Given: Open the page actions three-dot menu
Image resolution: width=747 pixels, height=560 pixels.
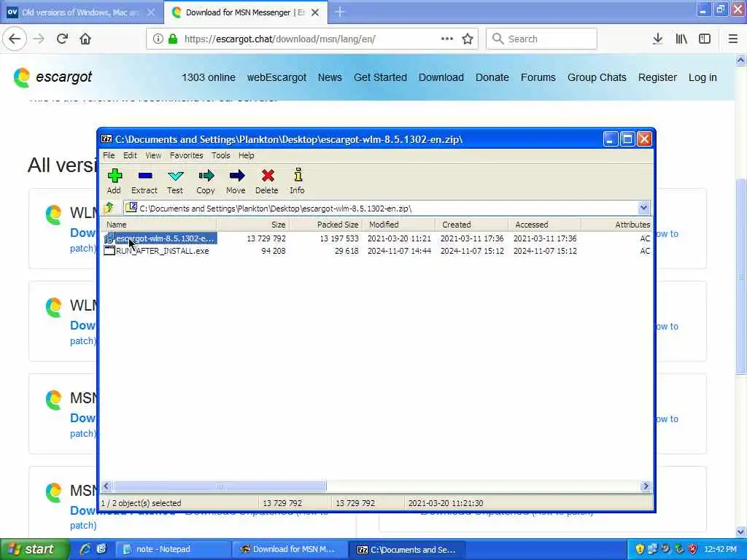Looking at the screenshot, I should [x=447, y=39].
